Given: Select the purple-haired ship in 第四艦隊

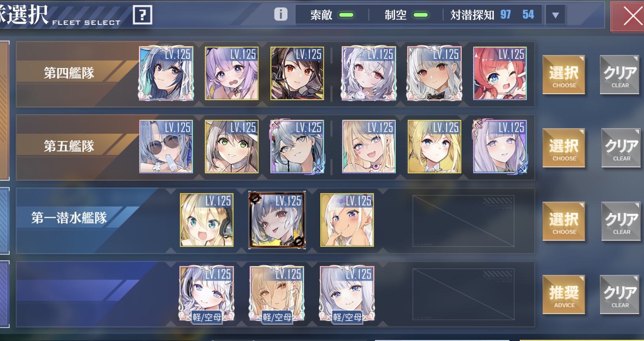Looking at the screenshot, I should (x=231, y=73).
